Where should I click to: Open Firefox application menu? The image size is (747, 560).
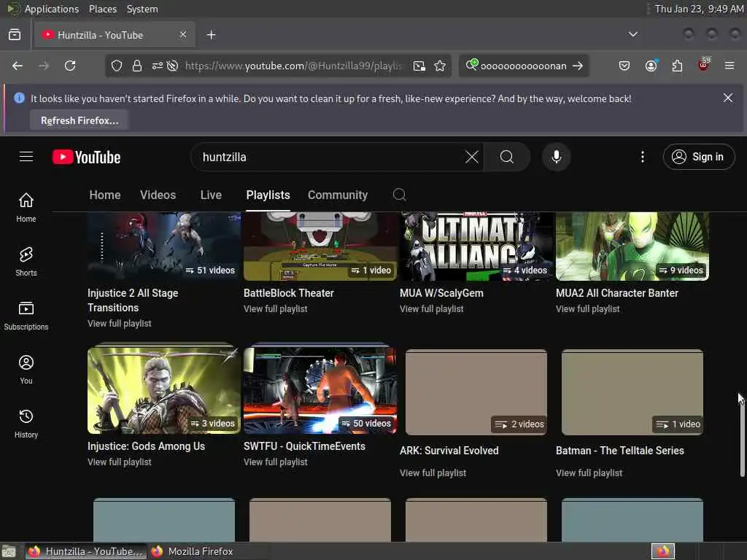[729, 66]
